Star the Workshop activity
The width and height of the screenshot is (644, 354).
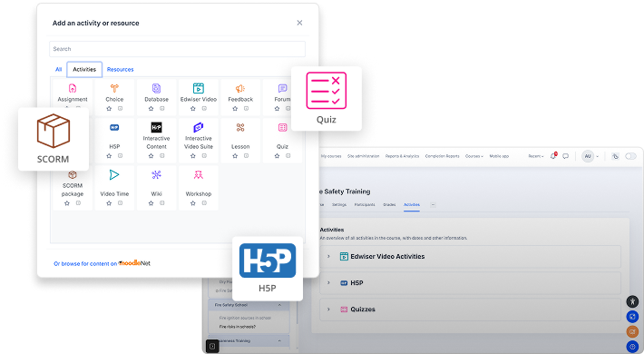[x=192, y=203]
